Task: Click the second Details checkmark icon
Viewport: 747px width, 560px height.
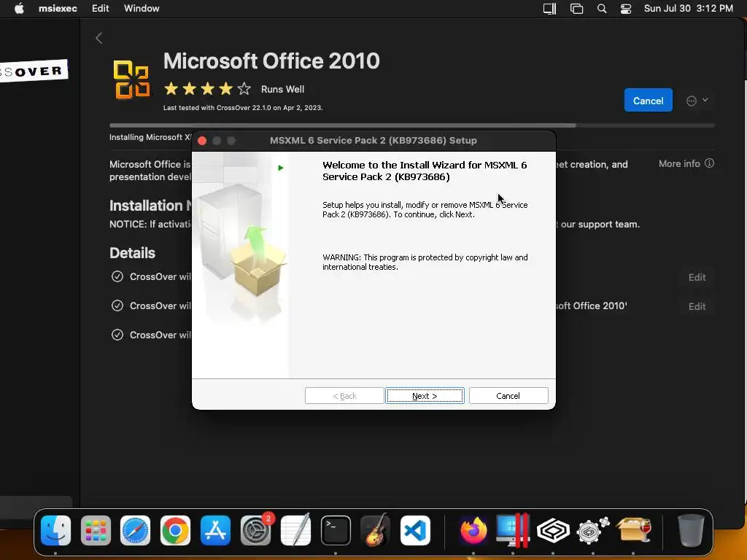Action: pos(117,306)
